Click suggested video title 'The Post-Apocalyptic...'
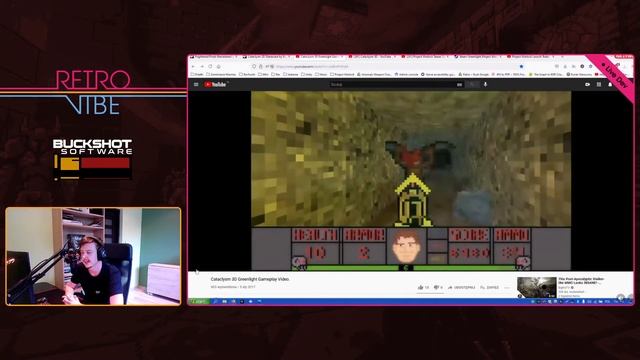The width and height of the screenshot is (640, 360). 581,281
